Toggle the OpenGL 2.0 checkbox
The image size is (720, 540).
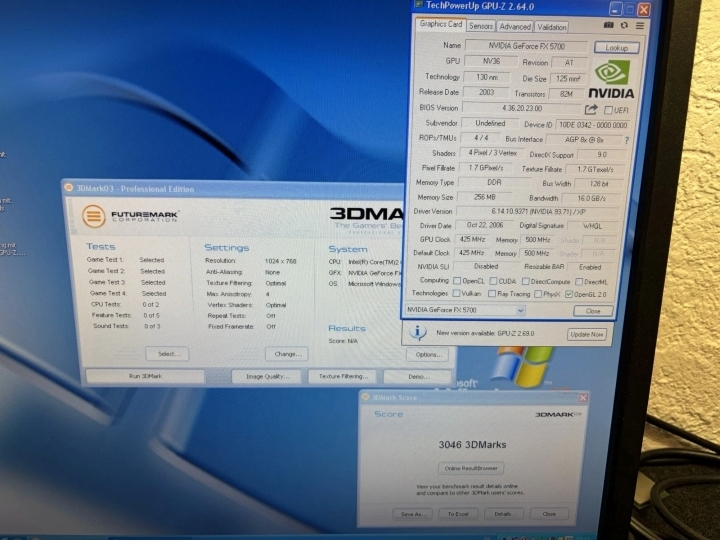[569, 294]
